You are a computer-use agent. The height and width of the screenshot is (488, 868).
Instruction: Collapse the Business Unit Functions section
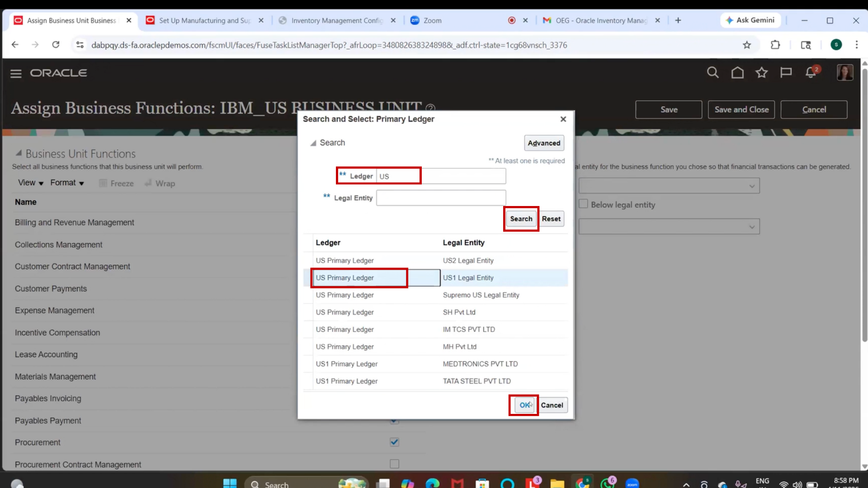click(x=19, y=153)
